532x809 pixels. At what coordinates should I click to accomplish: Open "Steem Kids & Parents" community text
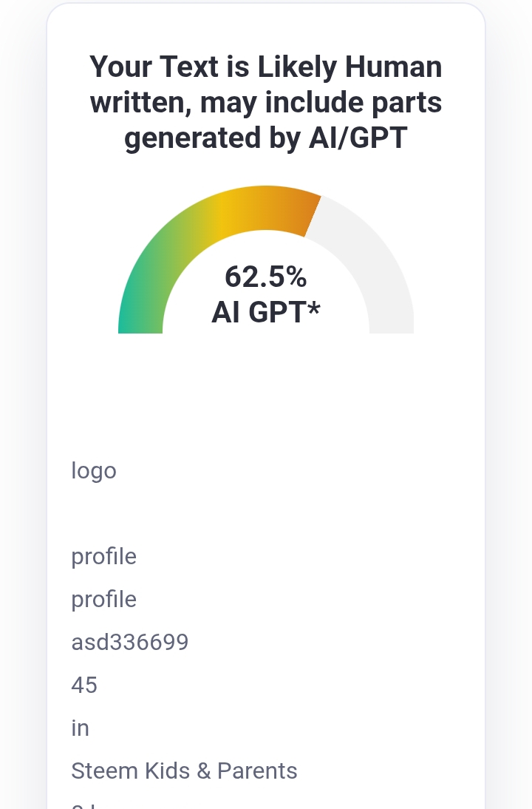coord(184,771)
